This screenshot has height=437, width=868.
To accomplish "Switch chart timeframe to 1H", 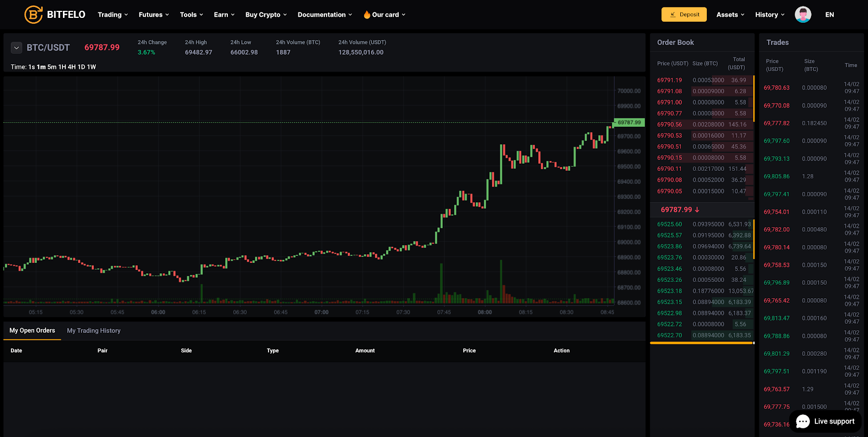I will 62,67.
